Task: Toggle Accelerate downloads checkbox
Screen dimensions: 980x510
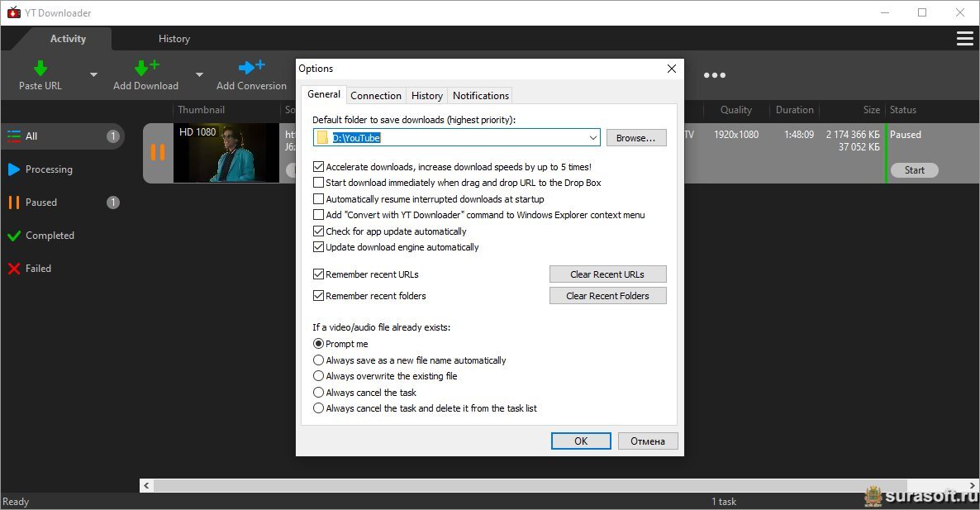Action: tap(318, 167)
